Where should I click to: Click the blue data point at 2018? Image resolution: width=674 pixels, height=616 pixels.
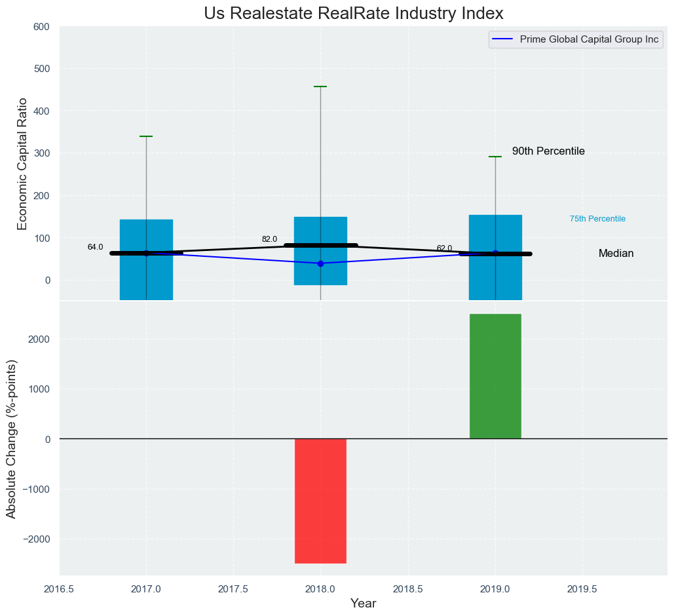320,263
